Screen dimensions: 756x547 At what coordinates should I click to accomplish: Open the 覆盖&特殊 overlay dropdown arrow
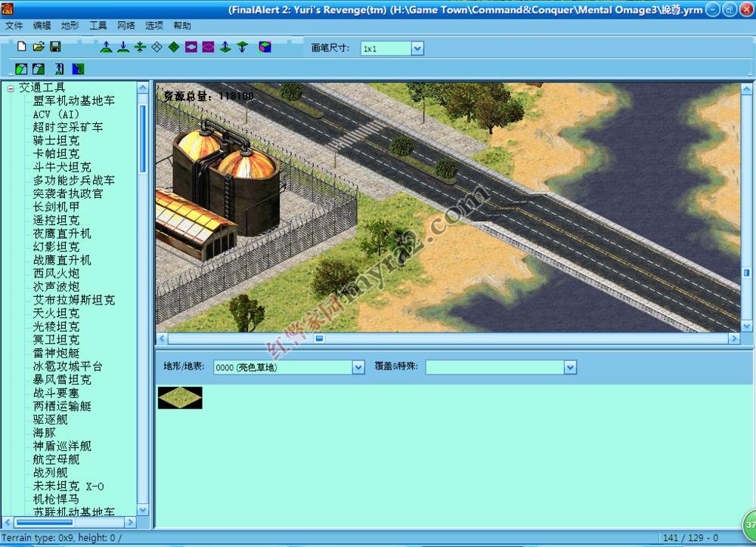coord(570,368)
